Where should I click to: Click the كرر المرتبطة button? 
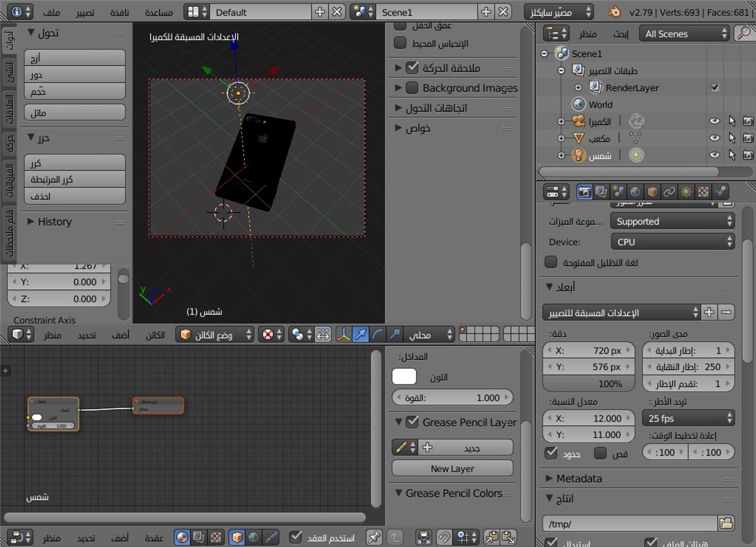[75, 179]
